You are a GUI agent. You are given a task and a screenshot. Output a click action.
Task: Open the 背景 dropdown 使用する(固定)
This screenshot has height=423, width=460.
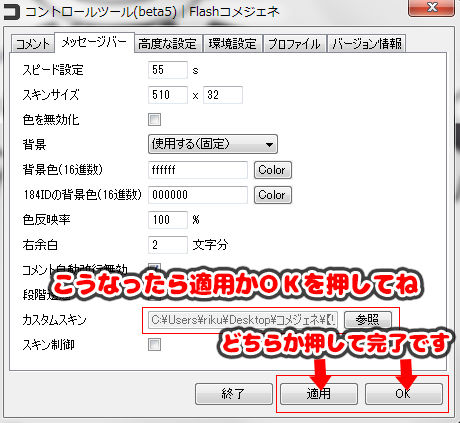pyautogui.click(x=213, y=144)
